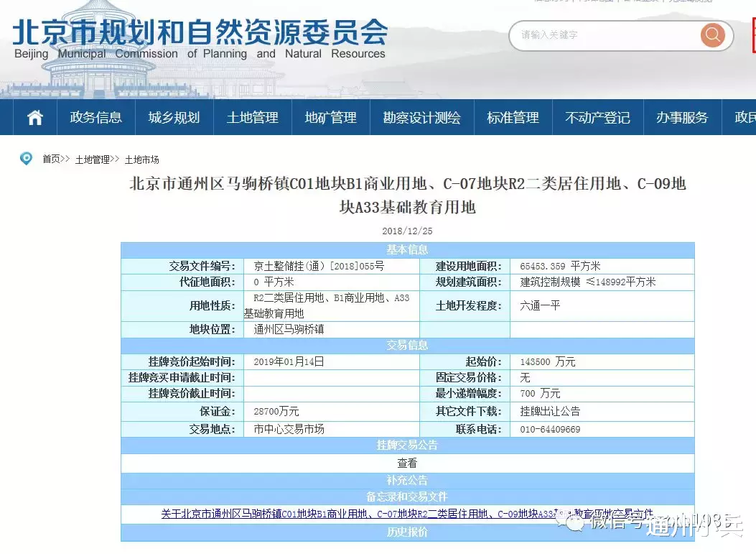Screen dimensions: 756x554
Task: Click the 历史报价 section header
Action: (x=407, y=532)
